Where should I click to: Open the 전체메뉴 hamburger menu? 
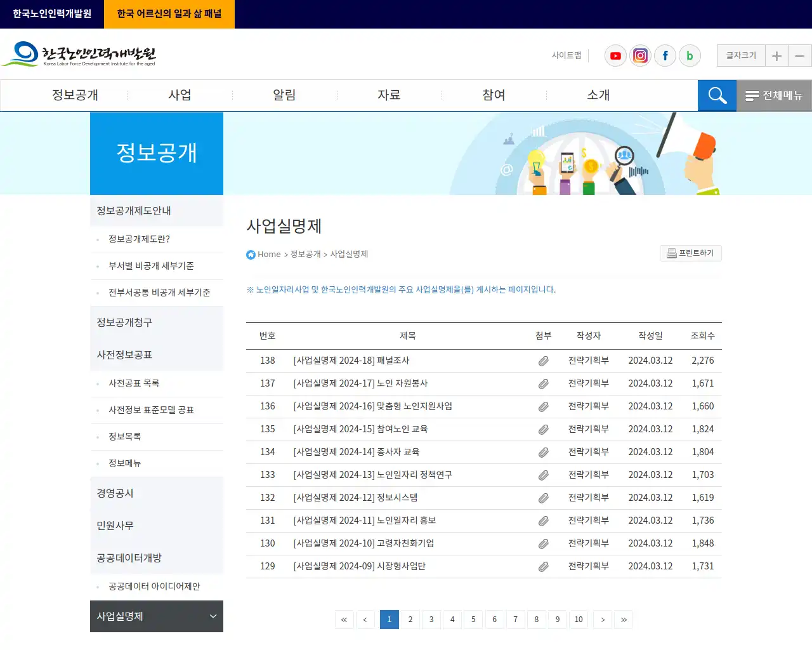[x=774, y=96]
